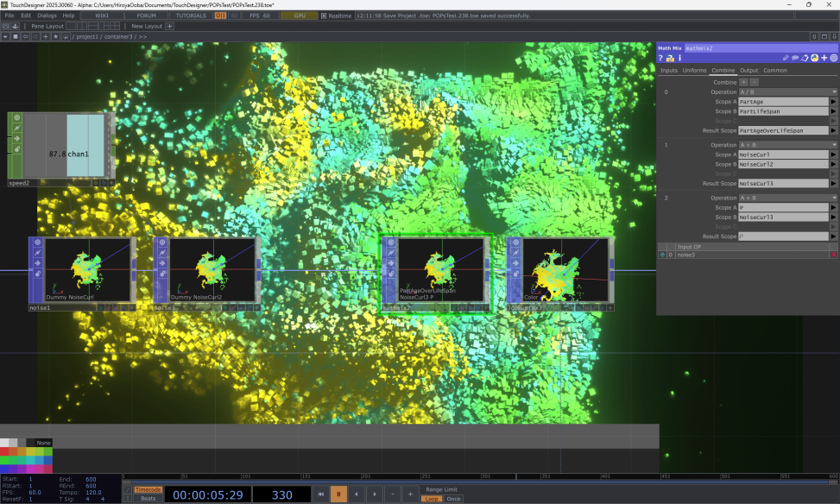Screen dimensions: 840x504
Task: Click the pause button in the transport controls
Action: click(338, 495)
